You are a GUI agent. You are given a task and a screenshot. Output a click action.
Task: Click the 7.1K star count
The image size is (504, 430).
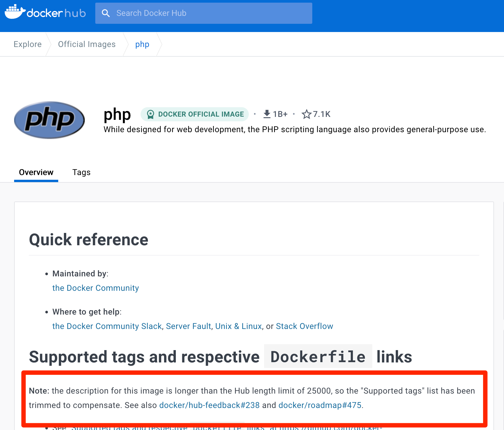(x=321, y=114)
